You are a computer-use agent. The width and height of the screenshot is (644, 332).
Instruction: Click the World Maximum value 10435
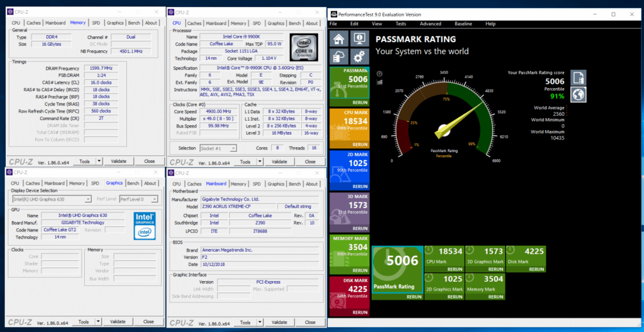[x=557, y=138]
